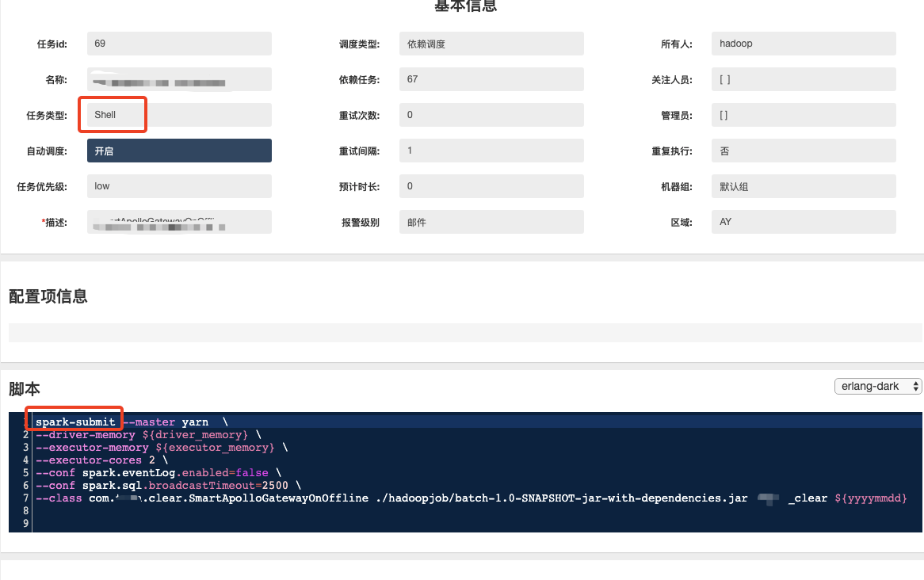Open the erlang-dark theme dropdown
This screenshot has height=580, width=924.
click(878, 386)
